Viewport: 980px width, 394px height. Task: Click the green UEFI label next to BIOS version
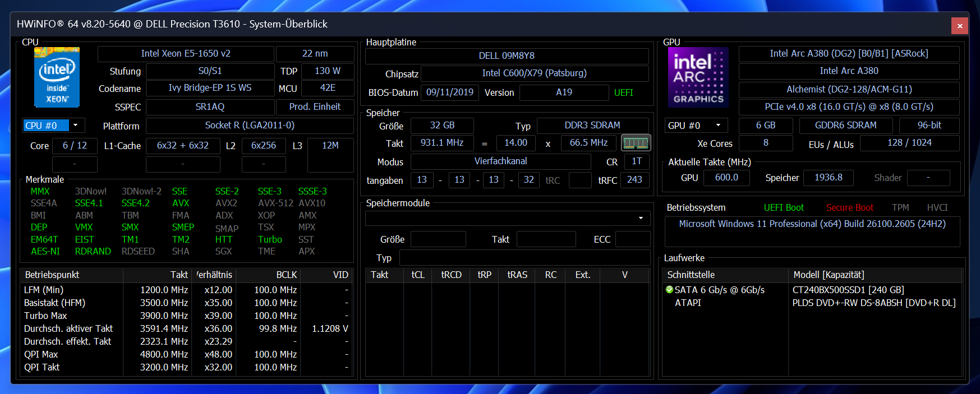[624, 93]
